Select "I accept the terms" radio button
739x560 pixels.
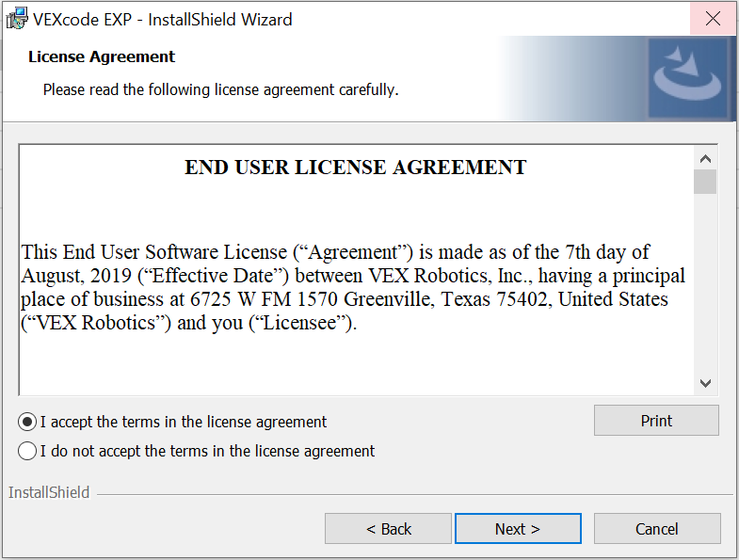coord(27,422)
